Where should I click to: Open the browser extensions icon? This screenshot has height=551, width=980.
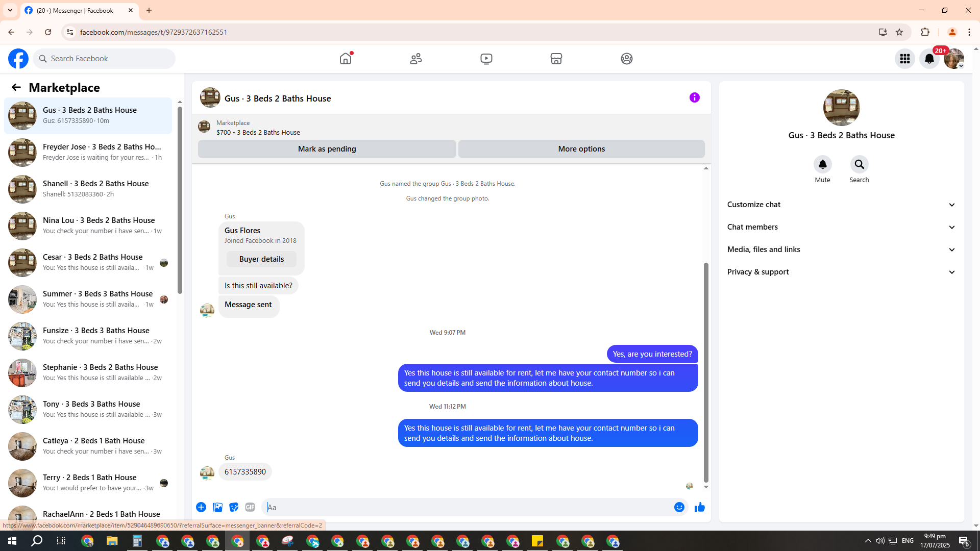pos(925,32)
